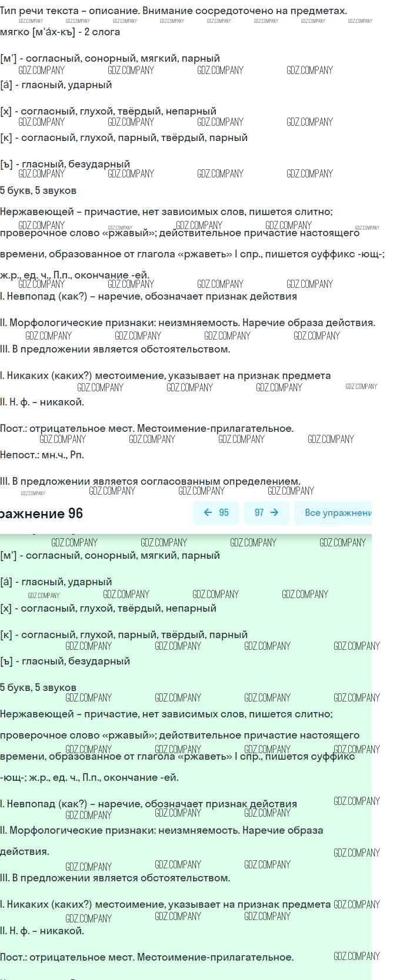Image resolution: width=400 pixels, height=980 pixels.
Task: Click the standalone word "действия." in green section
Action: [x=25, y=851]
